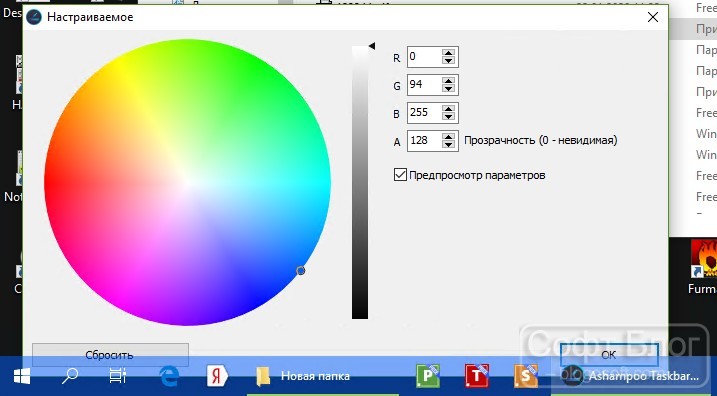Switch to Ashampoo Taskbar window button

(x=632, y=376)
